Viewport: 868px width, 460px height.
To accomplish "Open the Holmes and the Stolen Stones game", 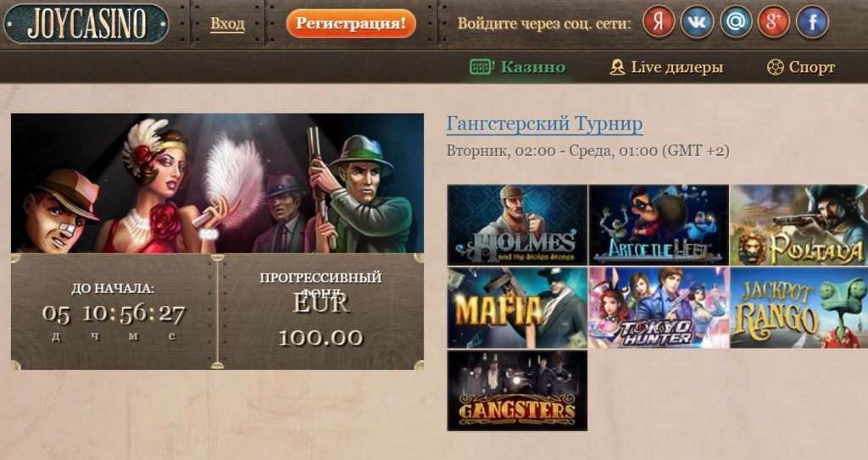I will (x=517, y=224).
